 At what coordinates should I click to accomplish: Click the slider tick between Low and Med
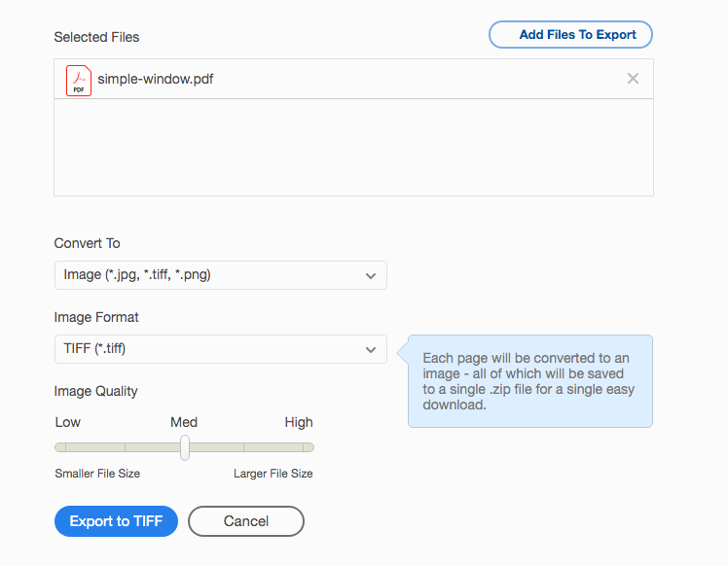tap(125, 447)
